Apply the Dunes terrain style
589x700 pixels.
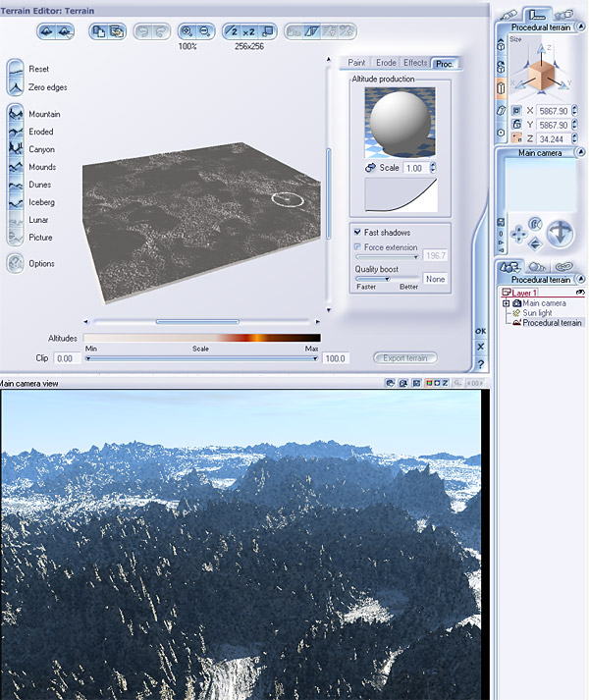(16, 185)
